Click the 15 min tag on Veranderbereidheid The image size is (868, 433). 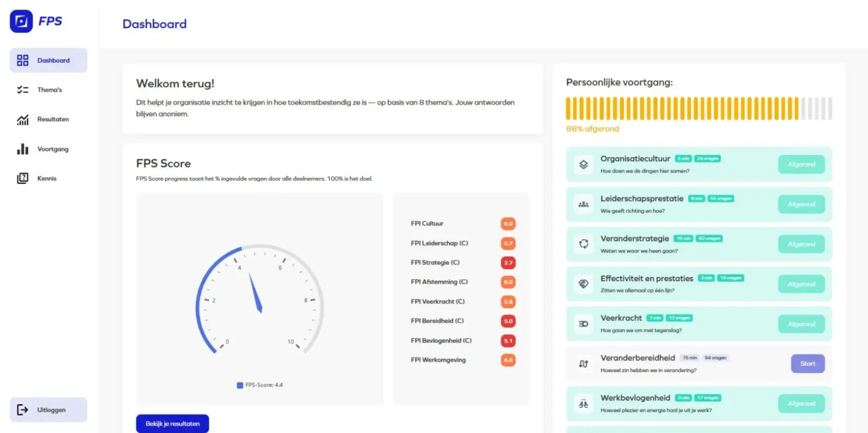tap(690, 358)
